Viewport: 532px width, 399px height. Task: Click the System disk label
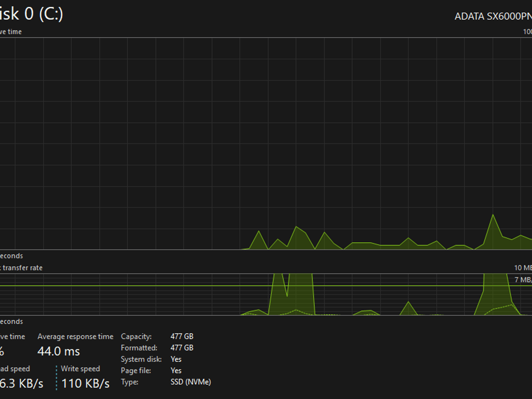point(141,359)
